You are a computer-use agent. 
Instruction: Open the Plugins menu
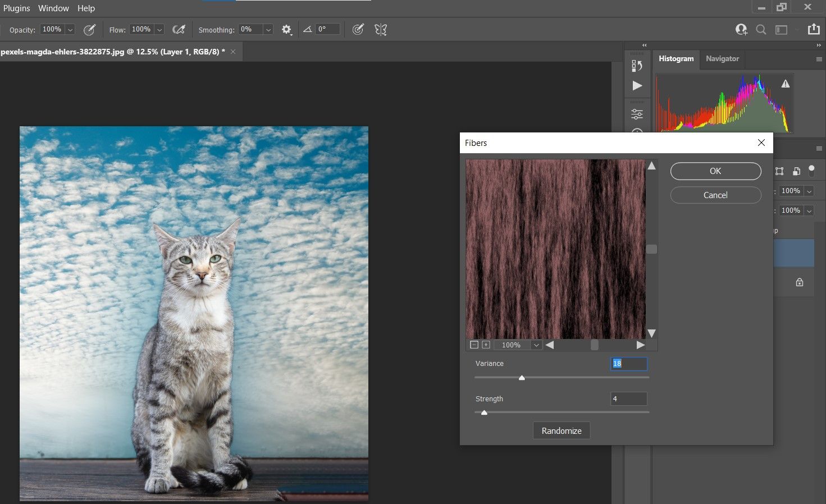17,8
